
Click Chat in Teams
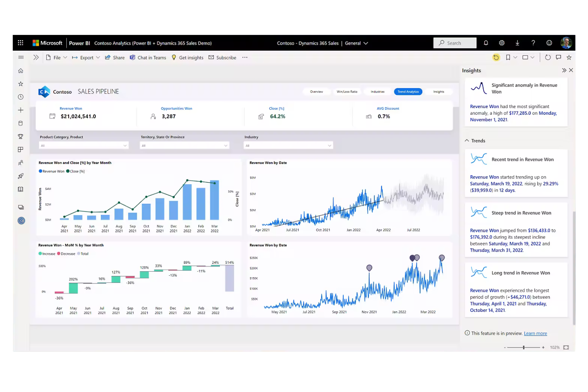(148, 58)
